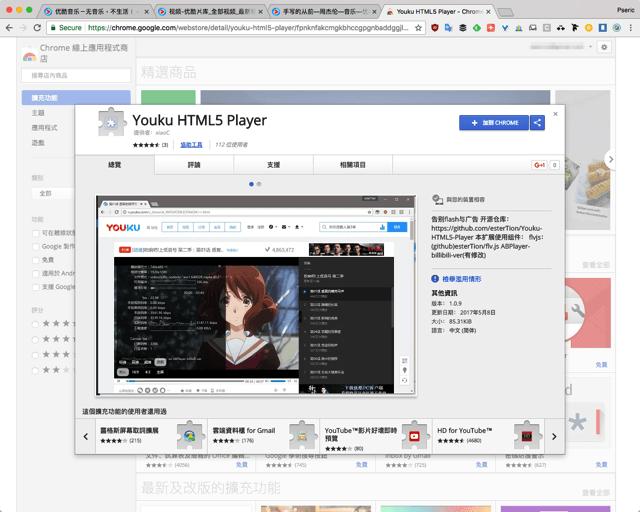This screenshot has width=640, height=512.
Task: Open the Chrome three-dot menu
Action: (631, 28)
